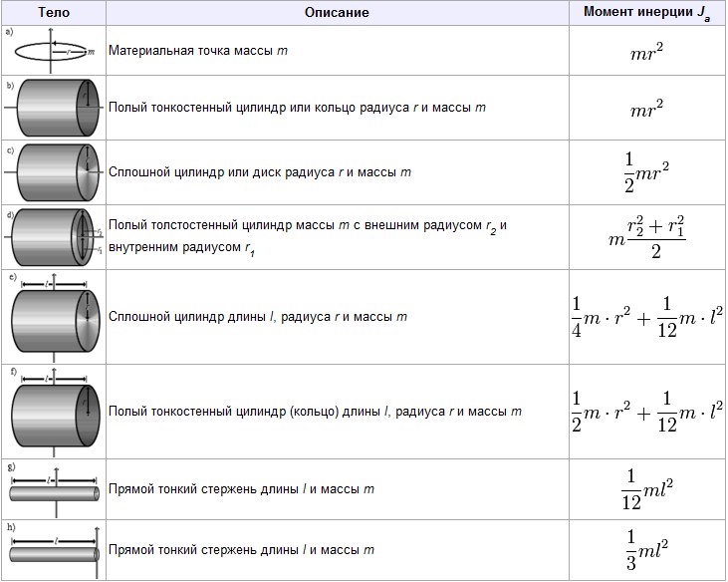728x582 pixels.
Task: Click "Полый тонкостенный цилиндр (кольцо) длины l" text
Action: (x=316, y=412)
